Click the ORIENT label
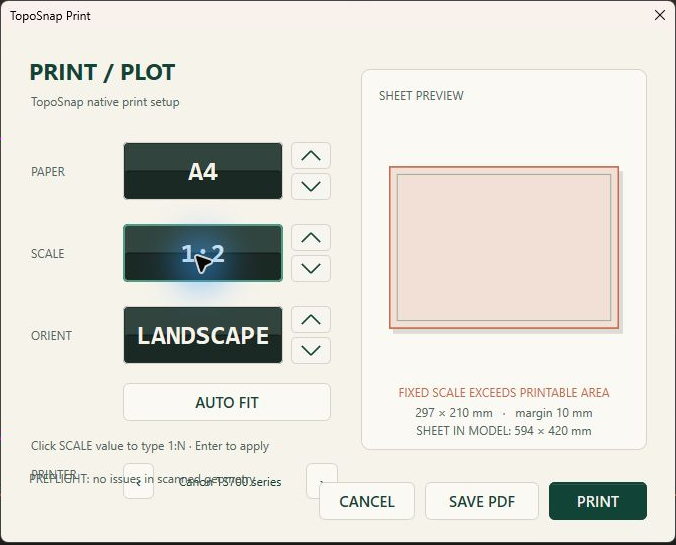Image resolution: width=676 pixels, height=545 pixels. point(51,335)
